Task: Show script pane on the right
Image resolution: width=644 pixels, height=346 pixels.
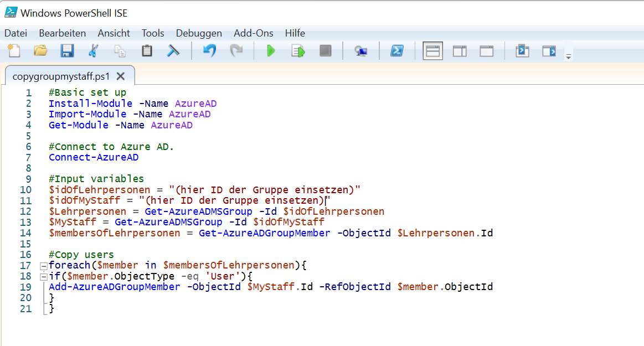Action: pyautogui.click(x=460, y=51)
